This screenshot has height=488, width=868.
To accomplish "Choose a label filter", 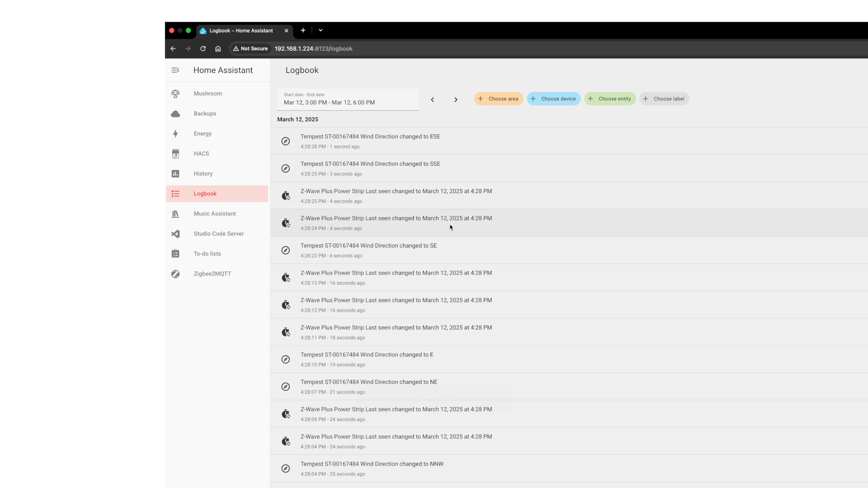I will pyautogui.click(x=664, y=99).
